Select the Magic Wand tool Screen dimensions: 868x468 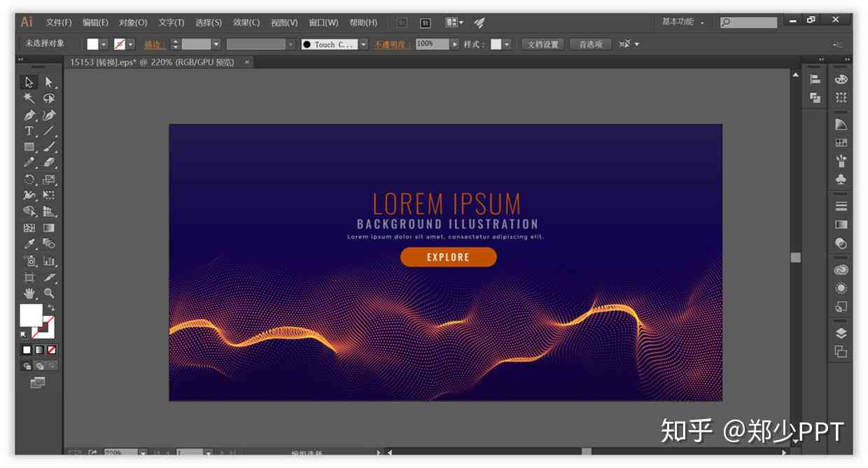(x=29, y=98)
